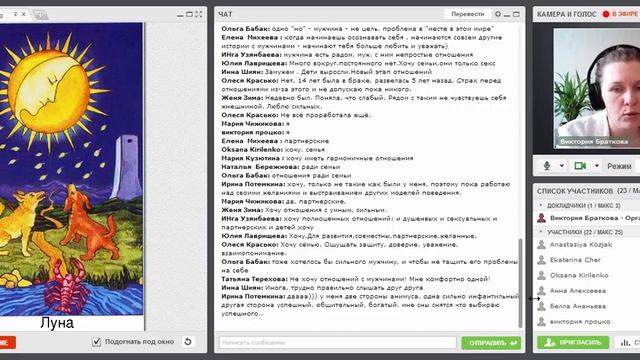
Task: Click avatar icon next to Oksana Kirilenko
Action: point(541,275)
